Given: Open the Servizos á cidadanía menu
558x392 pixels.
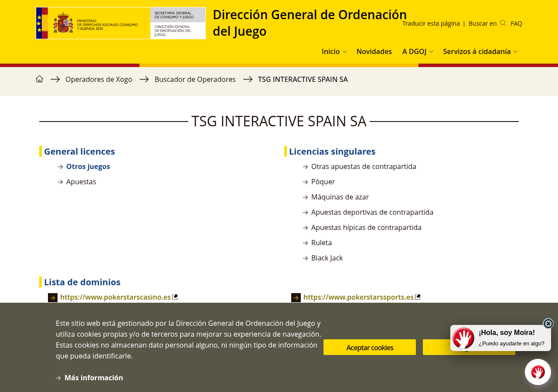Looking at the screenshot, I should [x=477, y=51].
